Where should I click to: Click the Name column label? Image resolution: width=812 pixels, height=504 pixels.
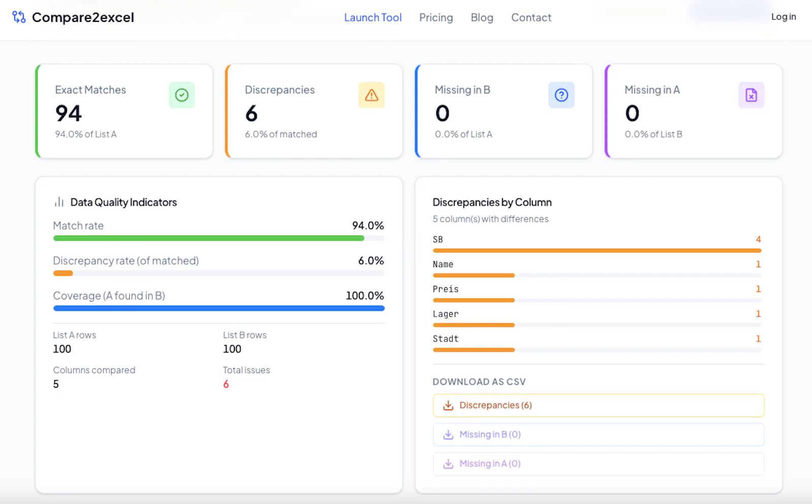[443, 264]
